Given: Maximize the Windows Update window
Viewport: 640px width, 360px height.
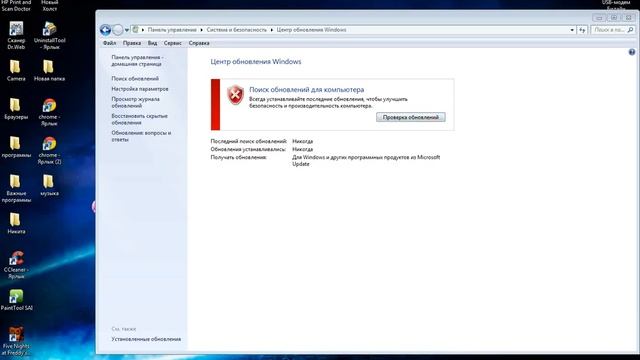Looking at the screenshot, I should [613, 18].
